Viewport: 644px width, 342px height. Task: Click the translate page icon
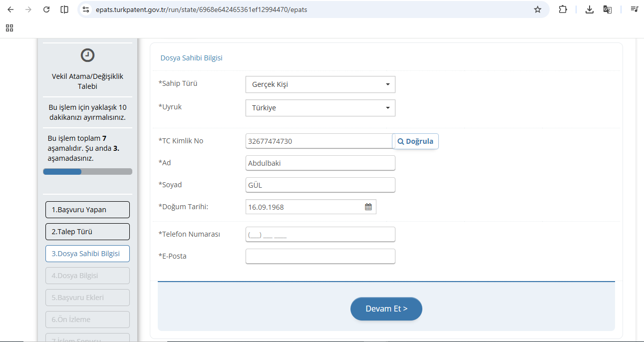coord(608,9)
